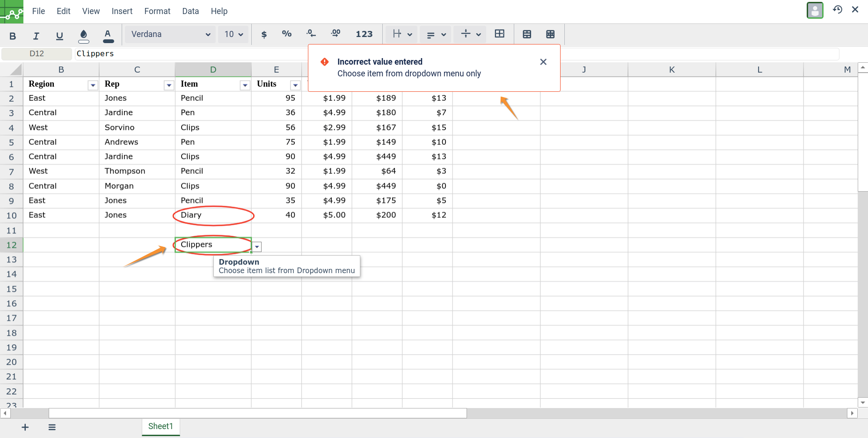Image resolution: width=868 pixels, height=438 pixels.
Task: Open the Item column filter arrow
Action: pyautogui.click(x=245, y=85)
